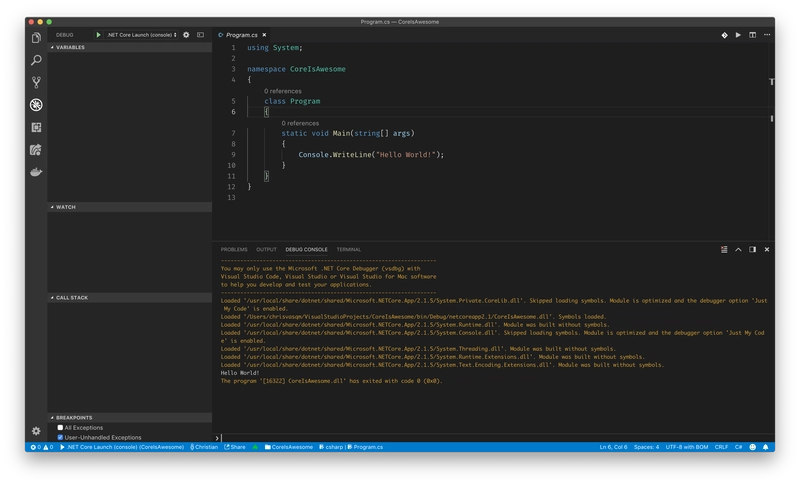
Task: Change encoding via UTF-8 with BOM
Action: [x=687, y=447]
